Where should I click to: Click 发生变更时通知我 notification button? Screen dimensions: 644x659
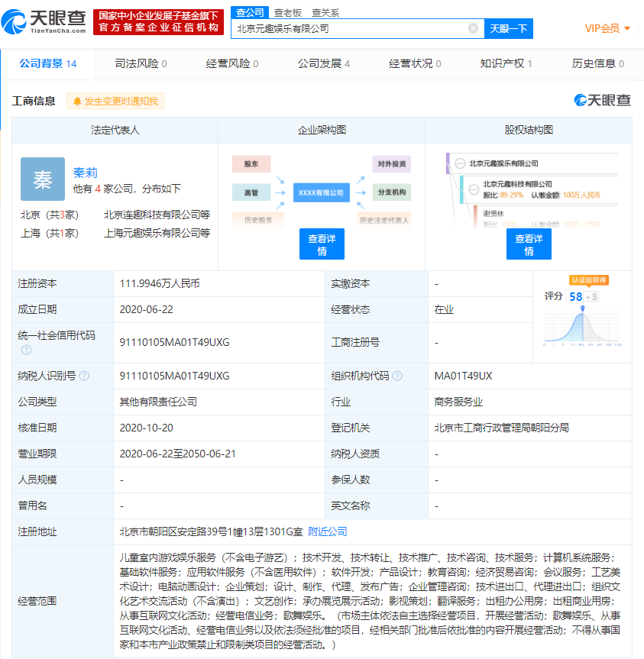pos(115,102)
